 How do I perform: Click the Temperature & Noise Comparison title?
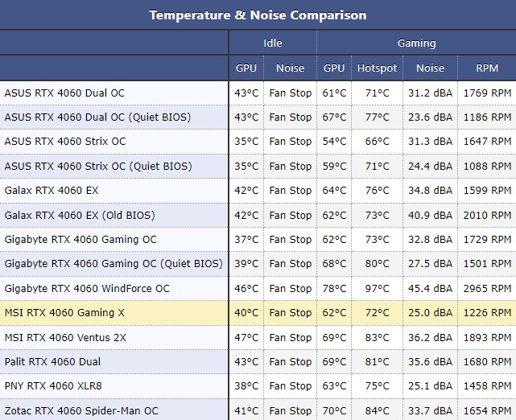258,15
